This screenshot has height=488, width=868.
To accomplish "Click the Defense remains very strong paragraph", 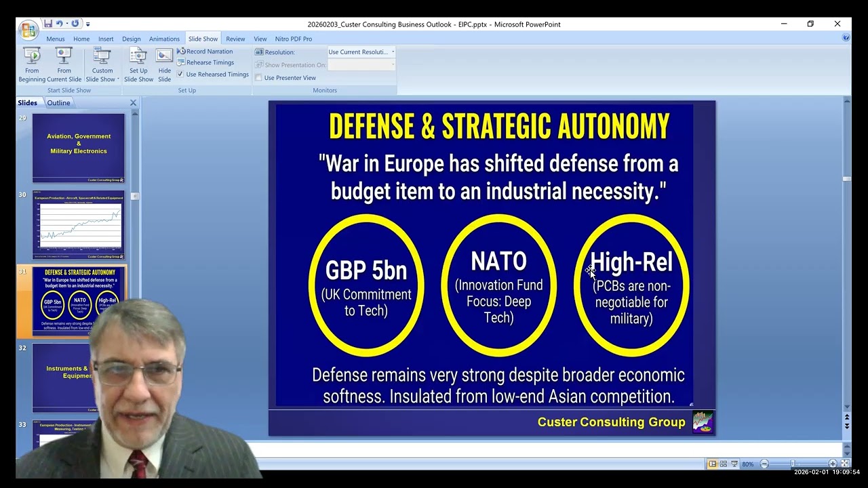I will 498,385.
